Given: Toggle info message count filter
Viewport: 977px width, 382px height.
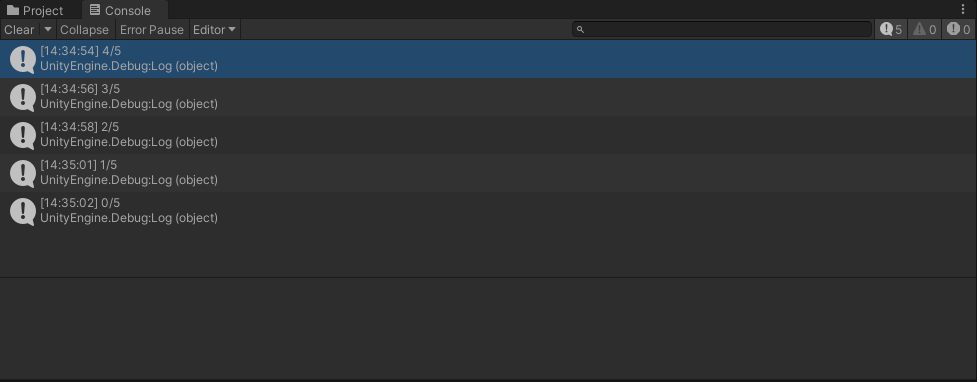Looking at the screenshot, I should [891, 29].
